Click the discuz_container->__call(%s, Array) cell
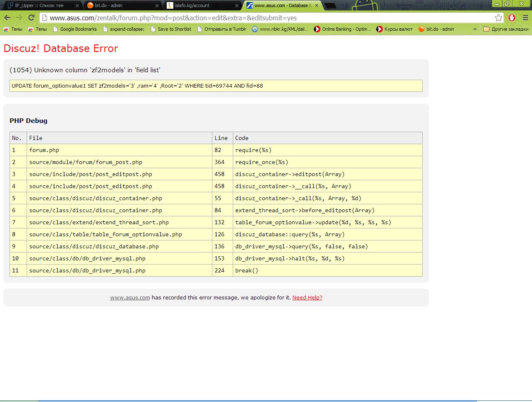 (x=328, y=186)
